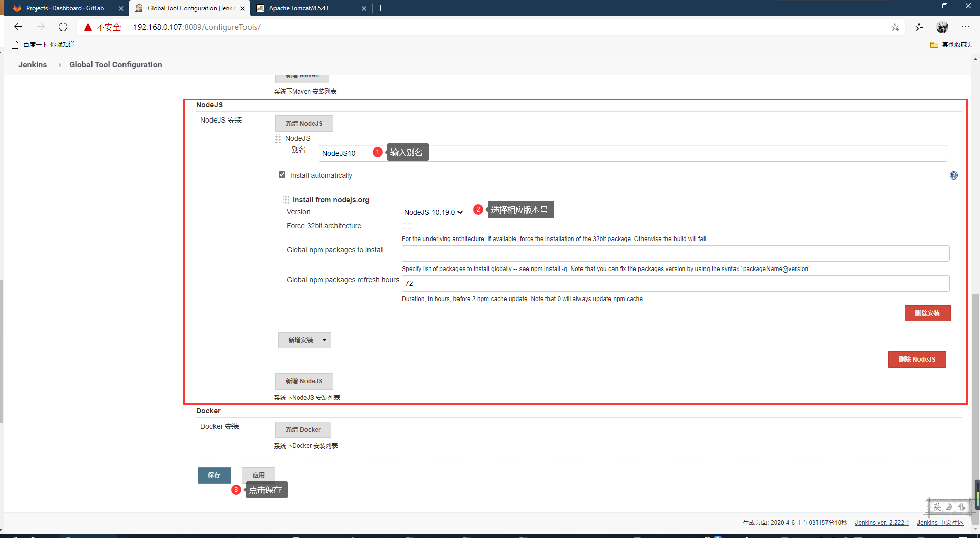The height and width of the screenshot is (538, 980).
Task: Reload the page with refresh icon
Action: [x=63, y=27]
